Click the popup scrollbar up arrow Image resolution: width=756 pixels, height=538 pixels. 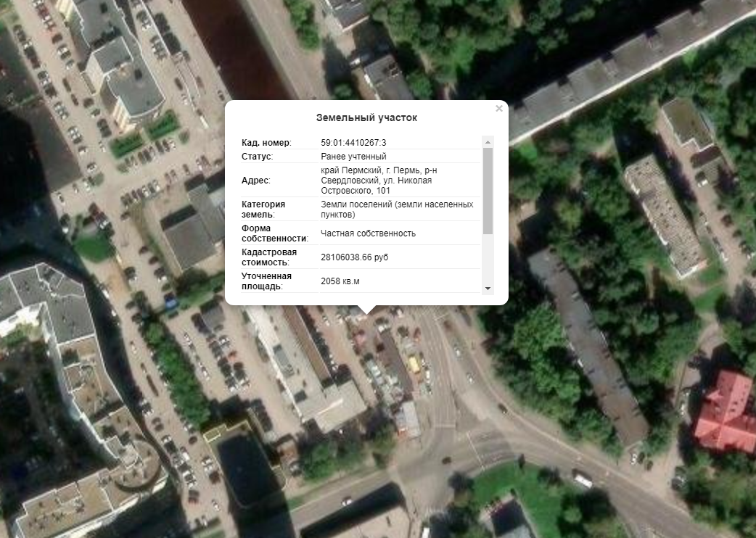click(x=488, y=142)
